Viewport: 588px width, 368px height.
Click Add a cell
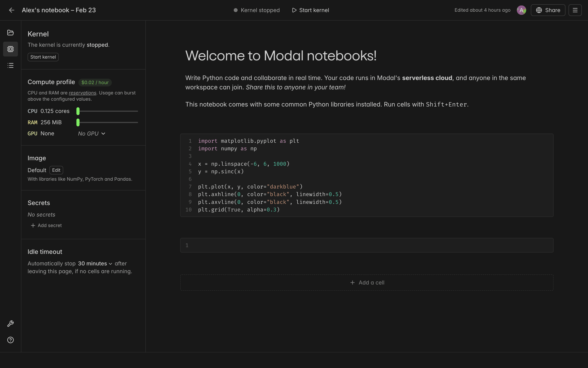367,282
